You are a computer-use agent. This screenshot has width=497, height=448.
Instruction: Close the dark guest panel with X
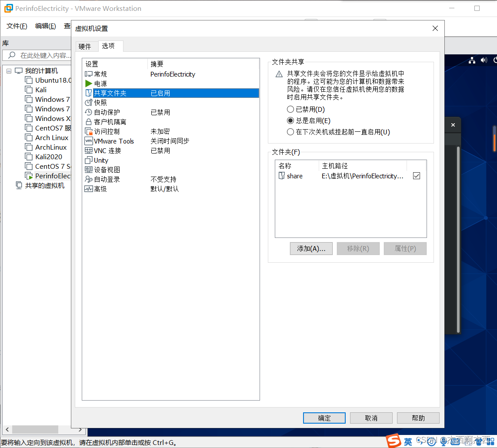click(453, 125)
